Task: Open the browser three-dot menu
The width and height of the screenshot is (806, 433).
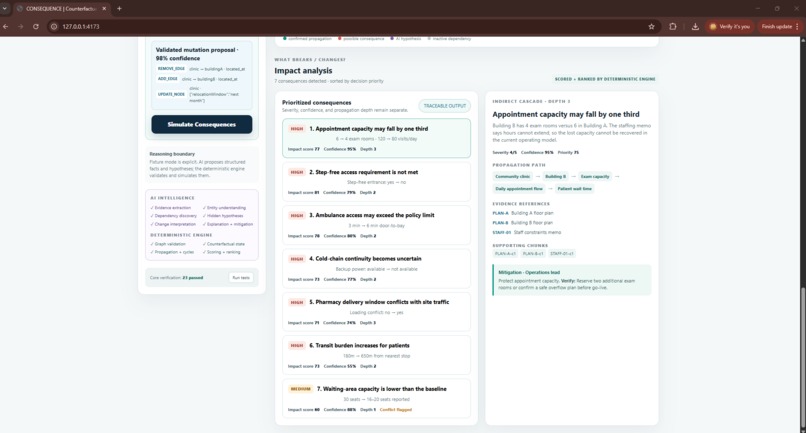Action: [x=798, y=26]
